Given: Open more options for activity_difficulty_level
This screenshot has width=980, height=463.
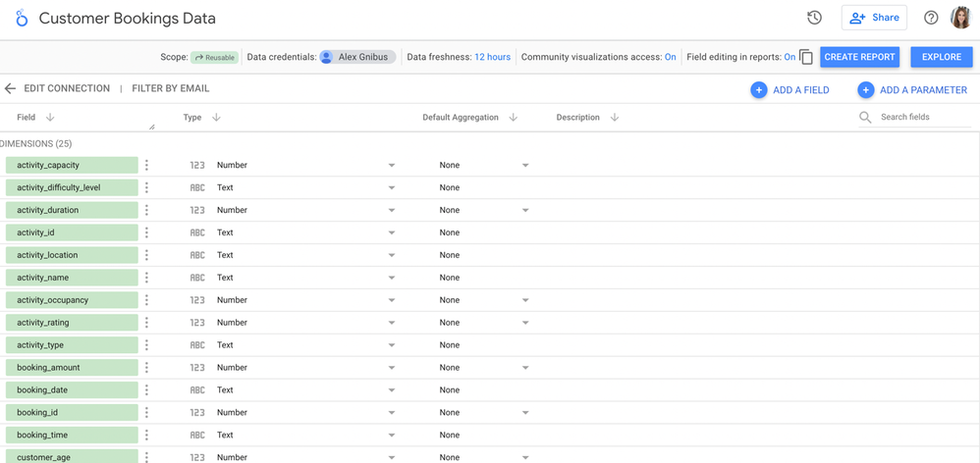Looking at the screenshot, I should [x=146, y=187].
